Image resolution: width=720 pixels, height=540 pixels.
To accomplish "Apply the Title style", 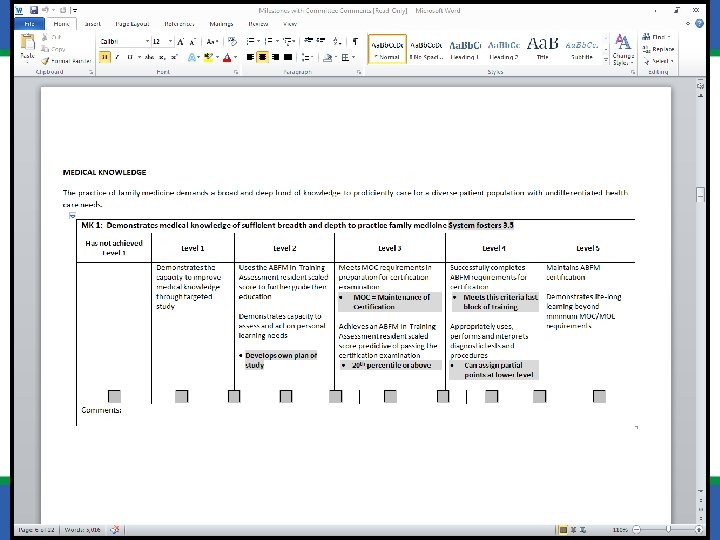I will pyautogui.click(x=542, y=49).
